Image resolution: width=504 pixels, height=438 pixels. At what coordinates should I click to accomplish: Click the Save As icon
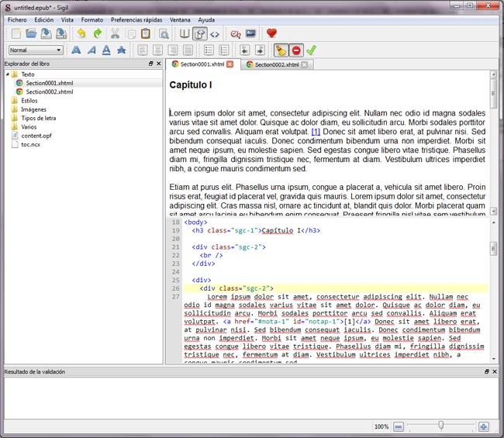[60, 33]
